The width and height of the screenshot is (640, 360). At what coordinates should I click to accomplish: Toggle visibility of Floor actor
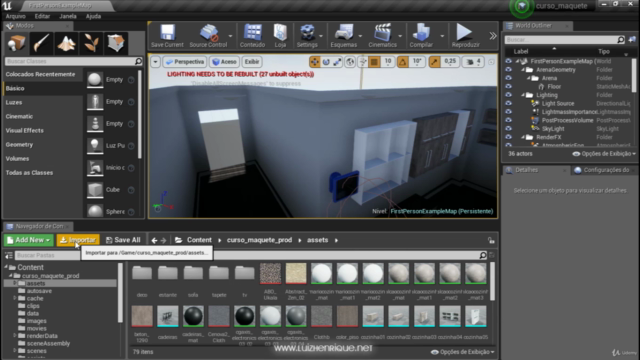[509, 87]
